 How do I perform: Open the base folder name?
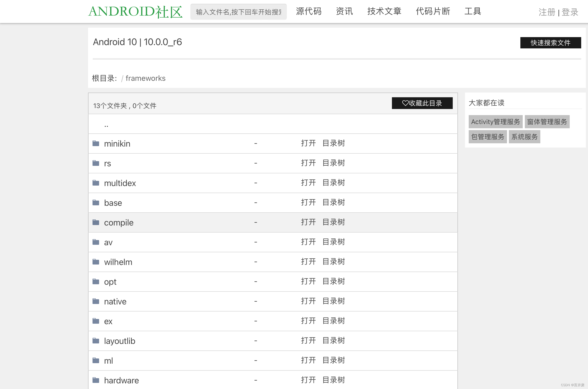tap(113, 203)
